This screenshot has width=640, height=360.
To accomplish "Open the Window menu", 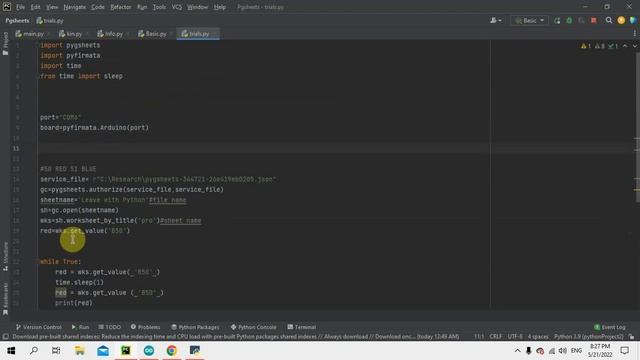I will click(198, 7).
